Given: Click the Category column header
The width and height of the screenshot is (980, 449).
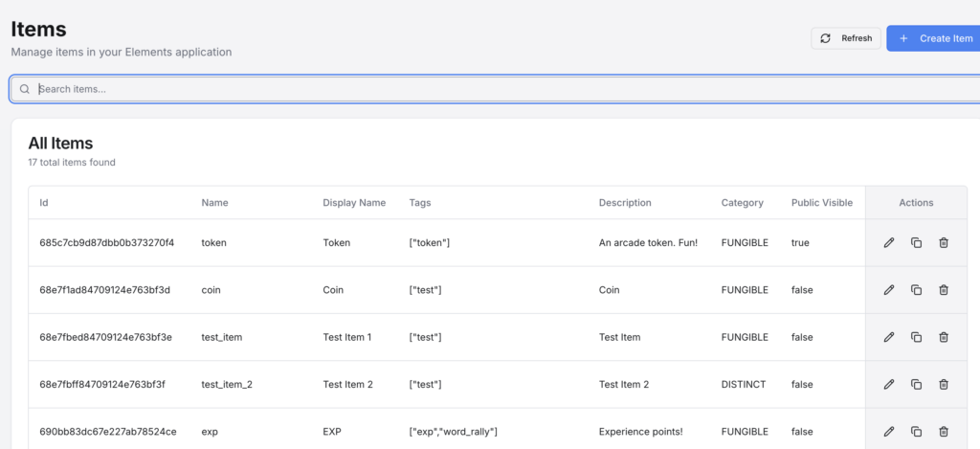Looking at the screenshot, I should 742,203.
